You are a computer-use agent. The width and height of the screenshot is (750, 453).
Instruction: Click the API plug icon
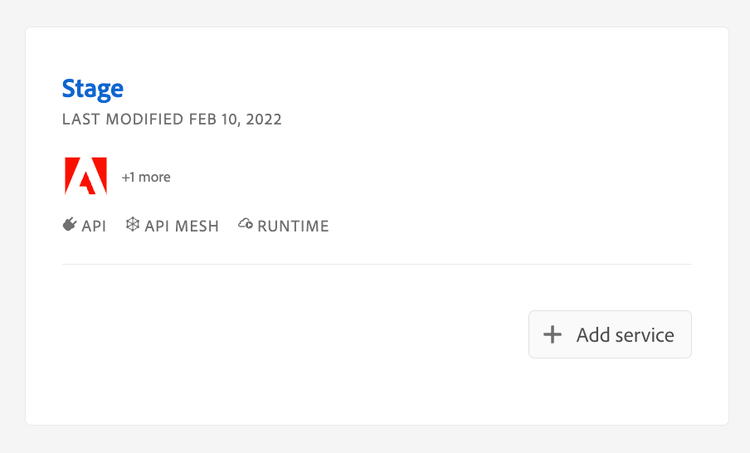pyautogui.click(x=69, y=225)
